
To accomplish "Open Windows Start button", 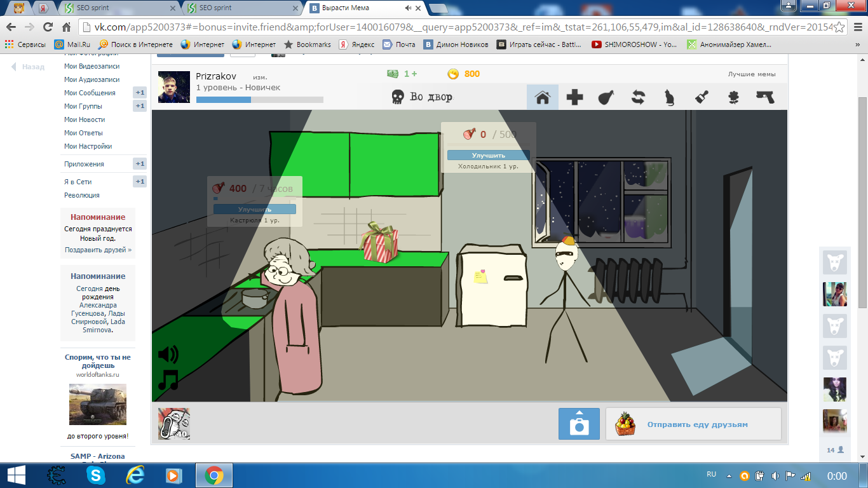I will tap(16, 475).
